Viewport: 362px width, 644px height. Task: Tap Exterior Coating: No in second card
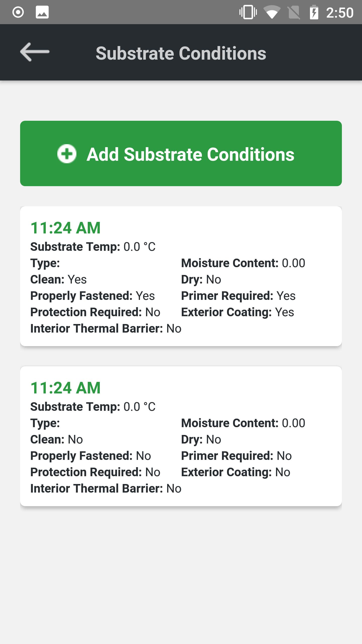tap(236, 472)
